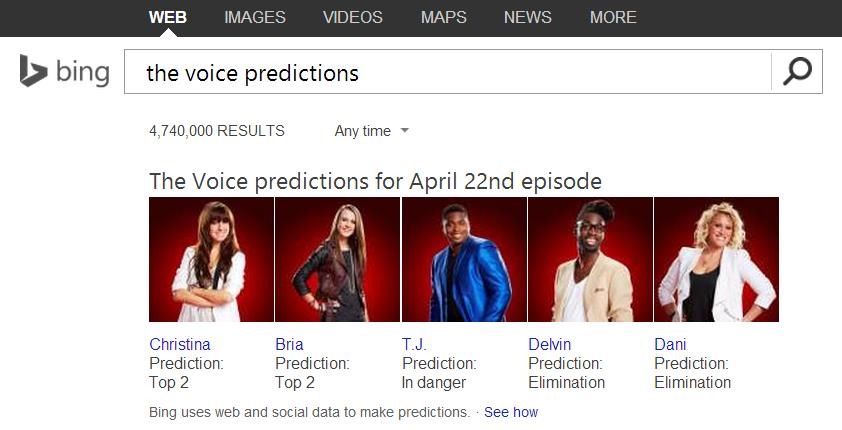Viewport: 842px width, 430px height.
Task: Click the Dani name link
Action: pos(670,345)
